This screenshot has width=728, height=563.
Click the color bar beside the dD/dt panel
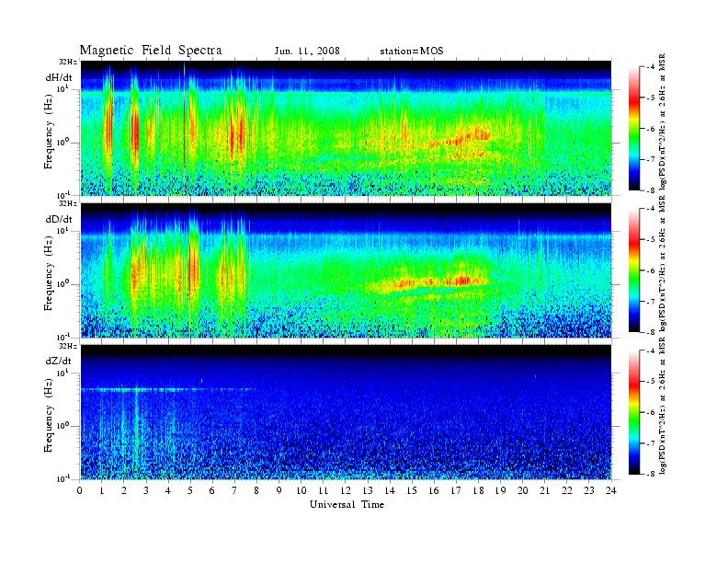(x=633, y=270)
